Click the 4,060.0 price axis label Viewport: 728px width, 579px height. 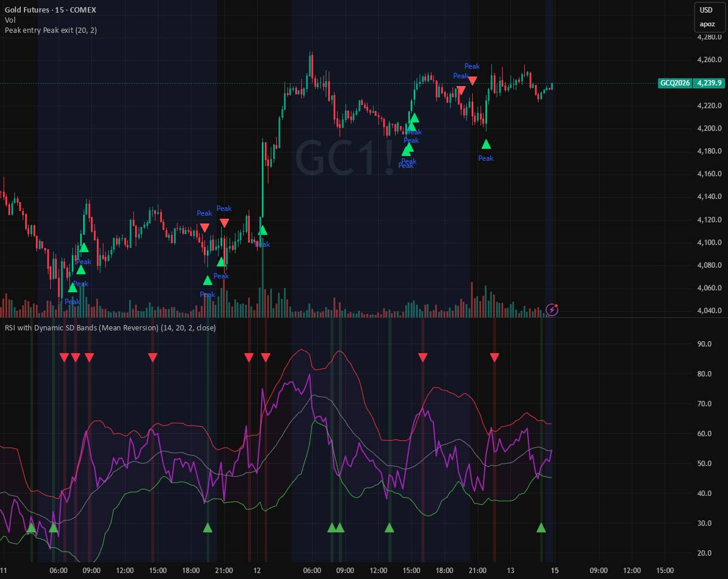click(x=709, y=288)
